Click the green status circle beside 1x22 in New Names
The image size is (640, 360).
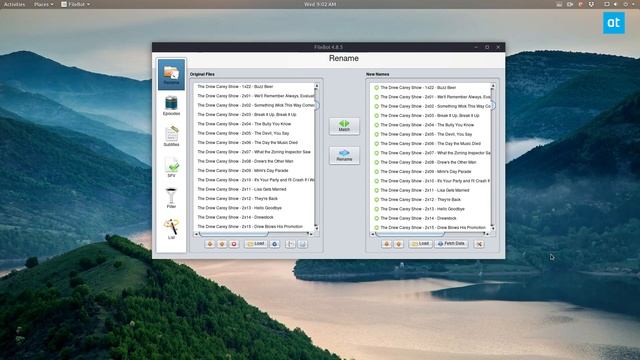coord(376,88)
